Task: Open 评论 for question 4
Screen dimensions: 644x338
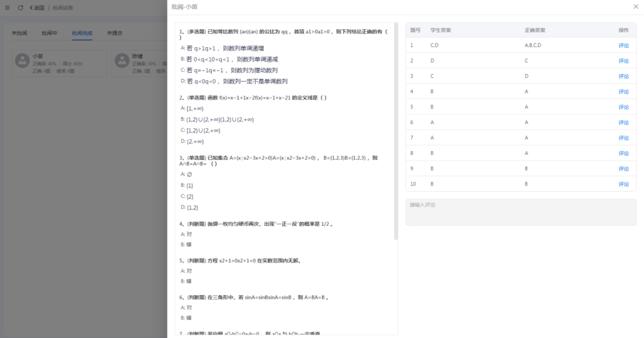Action: click(623, 92)
